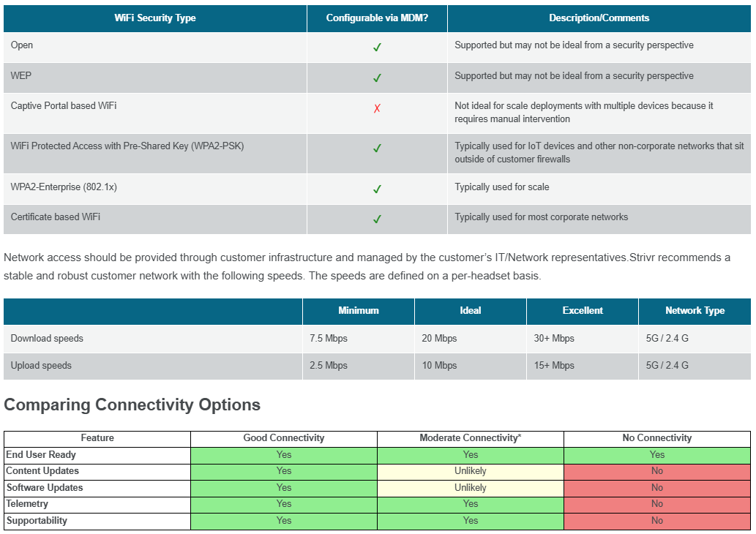Click 'Typically used for most corporate networks'

pyautogui.click(x=542, y=217)
